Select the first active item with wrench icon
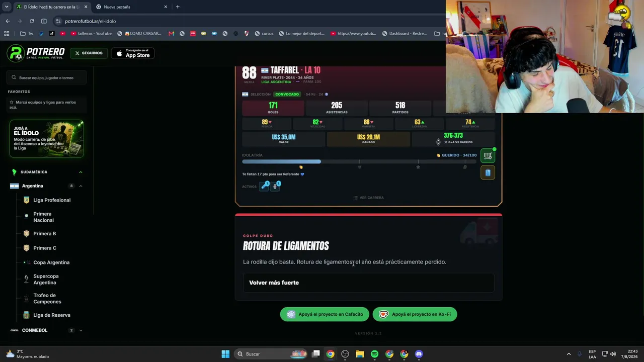 pyautogui.click(x=265, y=186)
